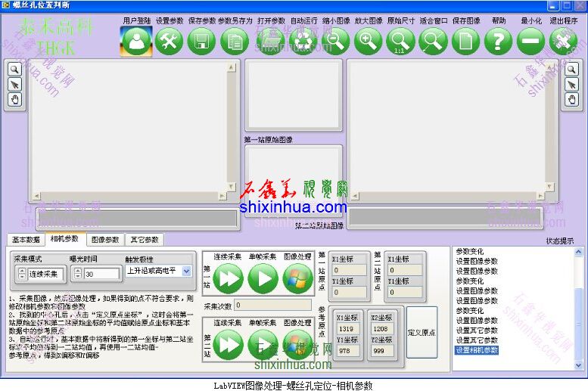
Task: Open 帮助 help question mark icon
Action: [x=498, y=41]
